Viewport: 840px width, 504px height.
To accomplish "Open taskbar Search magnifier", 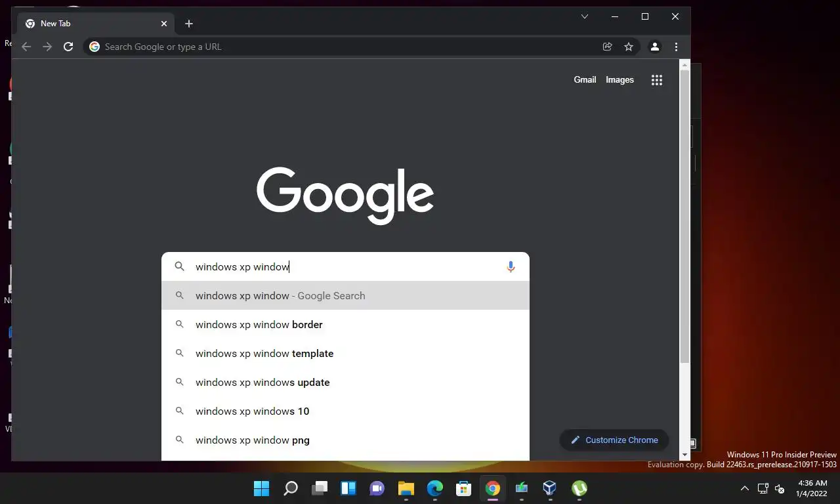I will point(290,488).
